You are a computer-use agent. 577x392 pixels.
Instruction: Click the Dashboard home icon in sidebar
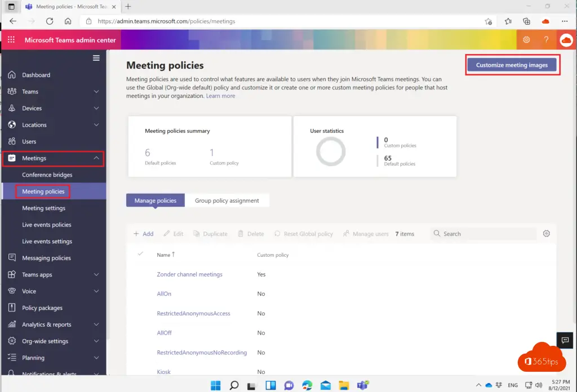(12, 75)
